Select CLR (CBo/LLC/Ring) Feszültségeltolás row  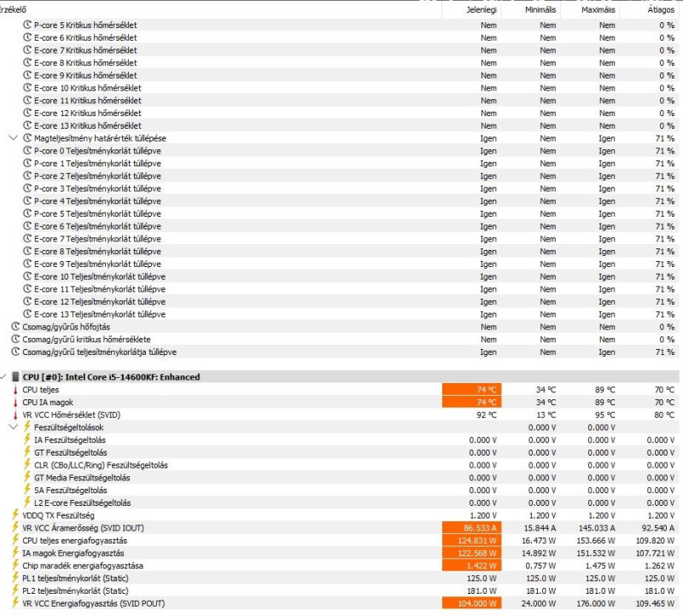pos(340,465)
